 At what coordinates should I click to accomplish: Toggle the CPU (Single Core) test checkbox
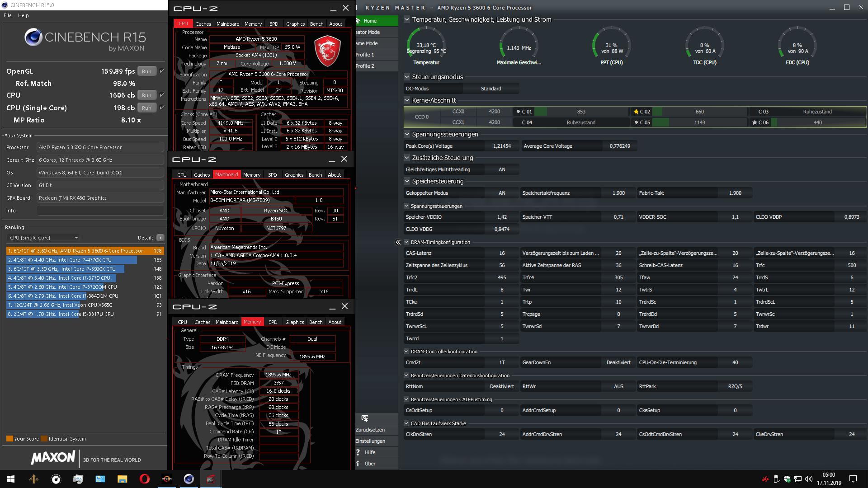tap(162, 108)
